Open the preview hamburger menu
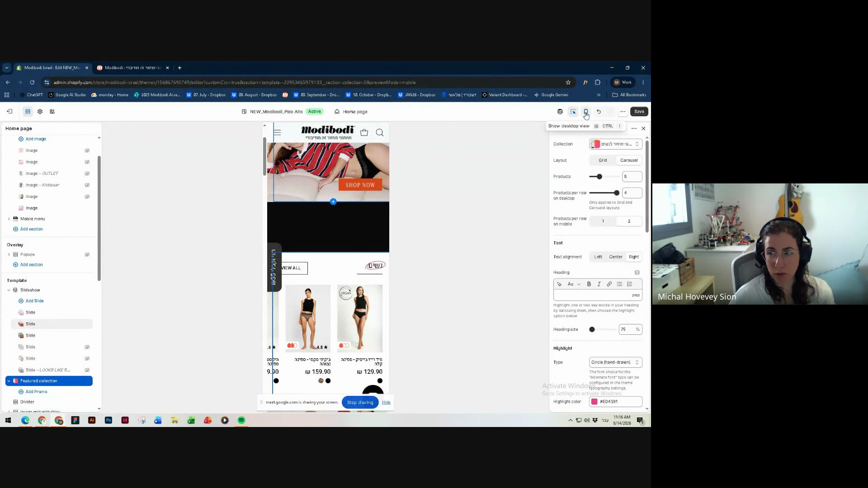 [x=277, y=132]
